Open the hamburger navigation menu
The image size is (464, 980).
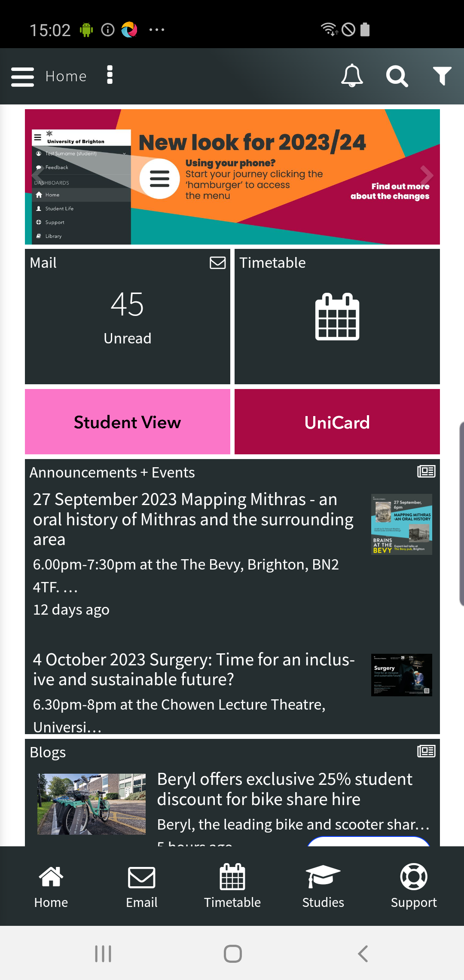pos(22,77)
